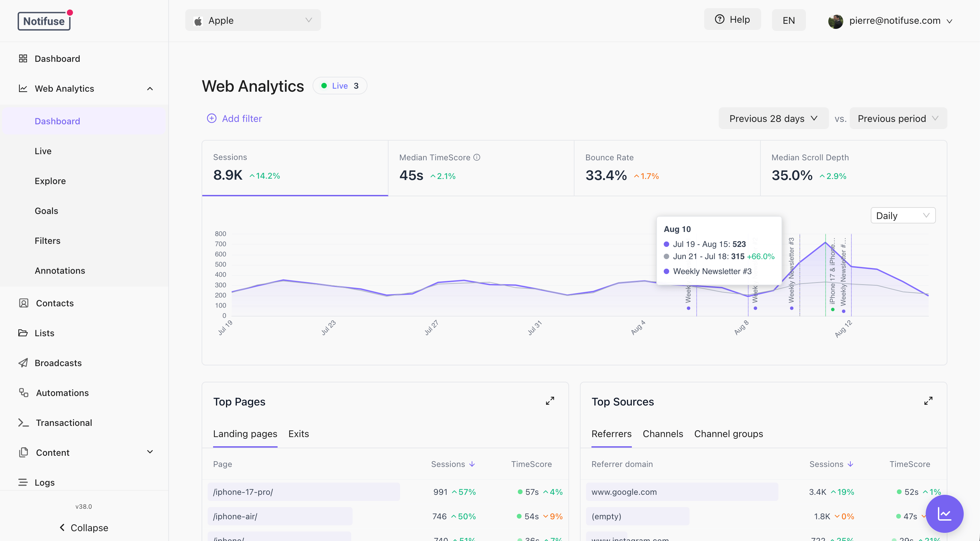
Task: Click the Web Analytics chart icon
Action: click(23, 88)
